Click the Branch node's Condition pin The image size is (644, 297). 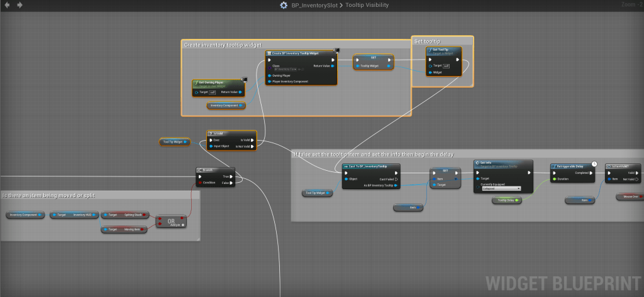coord(199,183)
